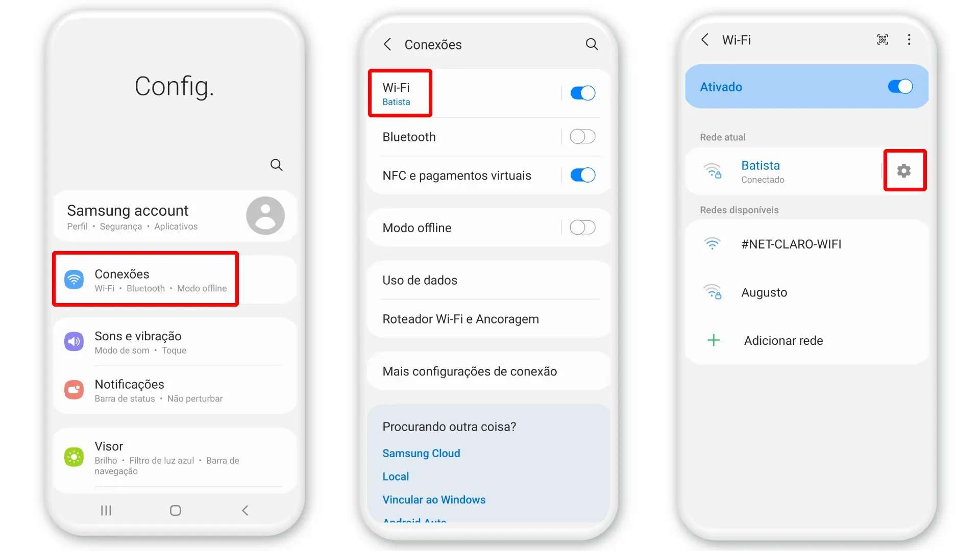Open Wi-Fi search icon in Connections
The height and width of the screenshot is (551, 980).
(x=592, y=44)
